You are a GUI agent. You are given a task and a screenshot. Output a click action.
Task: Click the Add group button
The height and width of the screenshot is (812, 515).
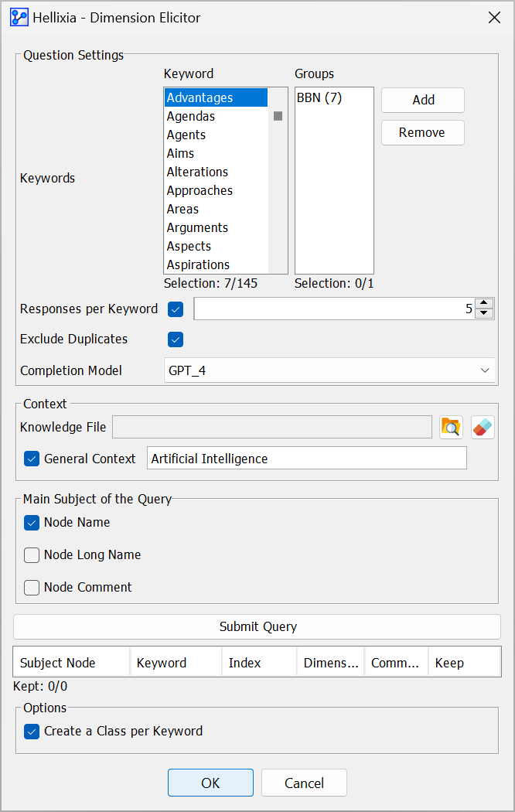click(423, 100)
